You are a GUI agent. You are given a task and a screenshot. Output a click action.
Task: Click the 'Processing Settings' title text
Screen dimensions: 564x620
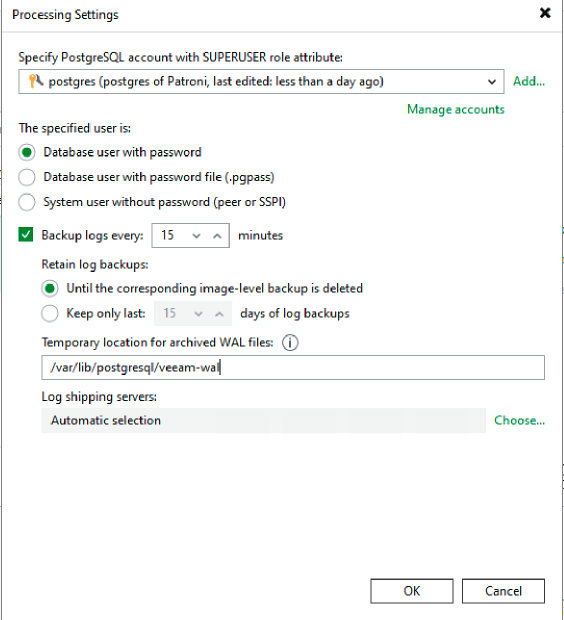pos(65,15)
